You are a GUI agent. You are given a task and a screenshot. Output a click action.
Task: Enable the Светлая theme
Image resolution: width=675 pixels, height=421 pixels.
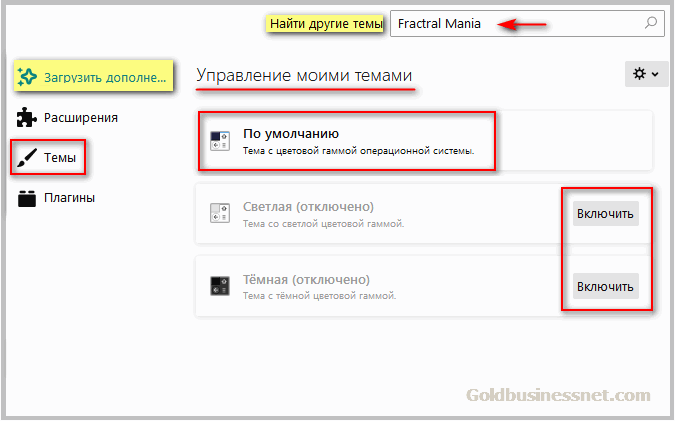pyautogui.click(x=606, y=214)
